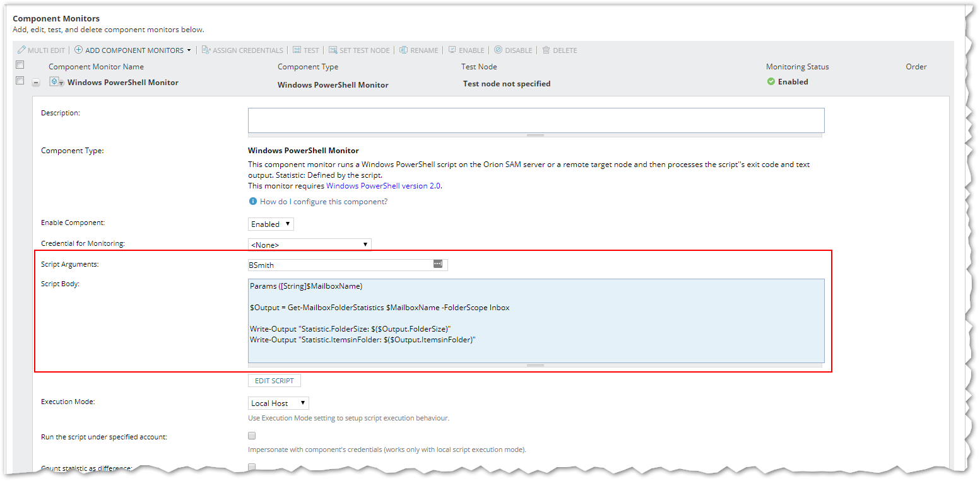
Task: Click the Test Node column header
Action: pyautogui.click(x=479, y=67)
